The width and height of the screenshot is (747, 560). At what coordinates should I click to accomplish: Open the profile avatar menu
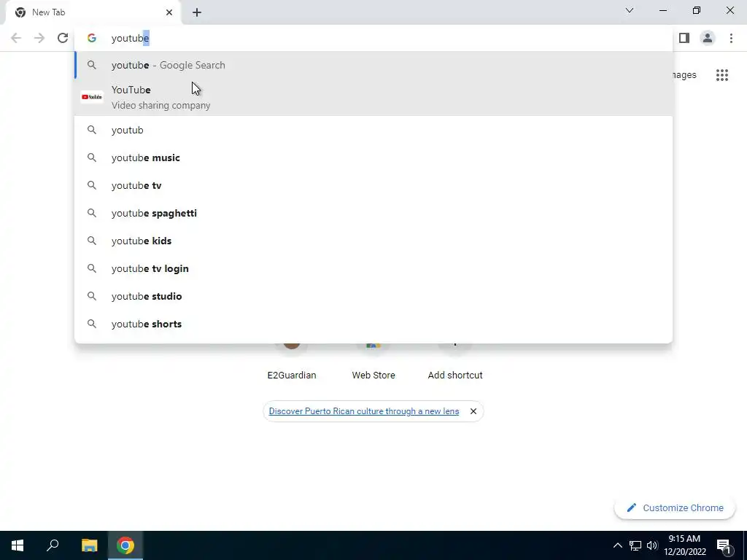708,38
